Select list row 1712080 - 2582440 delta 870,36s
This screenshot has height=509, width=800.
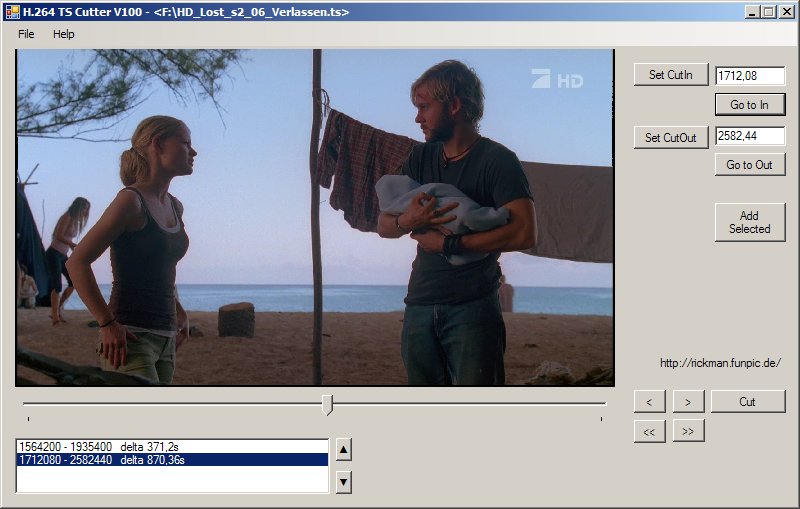[172, 460]
